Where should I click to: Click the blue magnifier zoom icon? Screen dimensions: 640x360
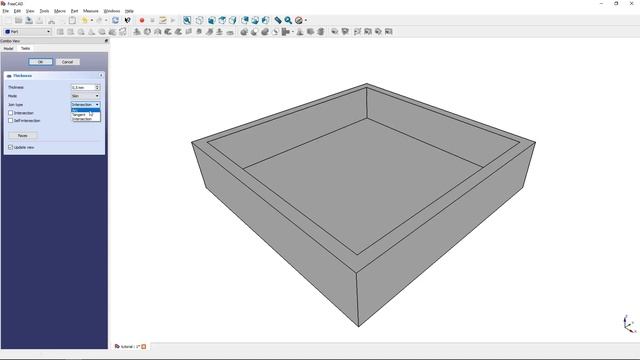pos(289,20)
